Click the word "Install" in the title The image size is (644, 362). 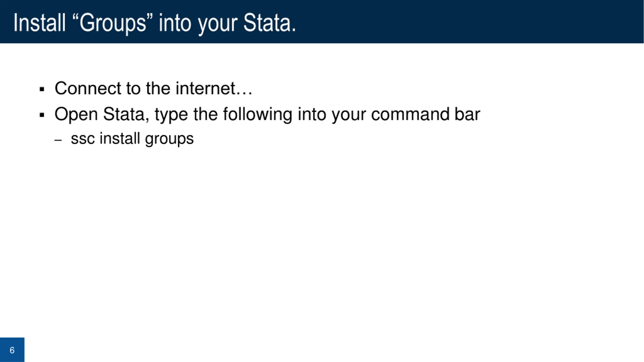(x=39, y=23)
